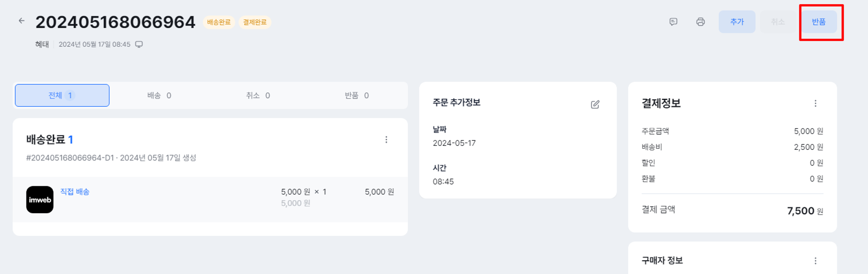The width and height of the screenshot is (868, 274).
Task: Click the order number 202405168066964 heading
Action: click(x=115, y=22)
